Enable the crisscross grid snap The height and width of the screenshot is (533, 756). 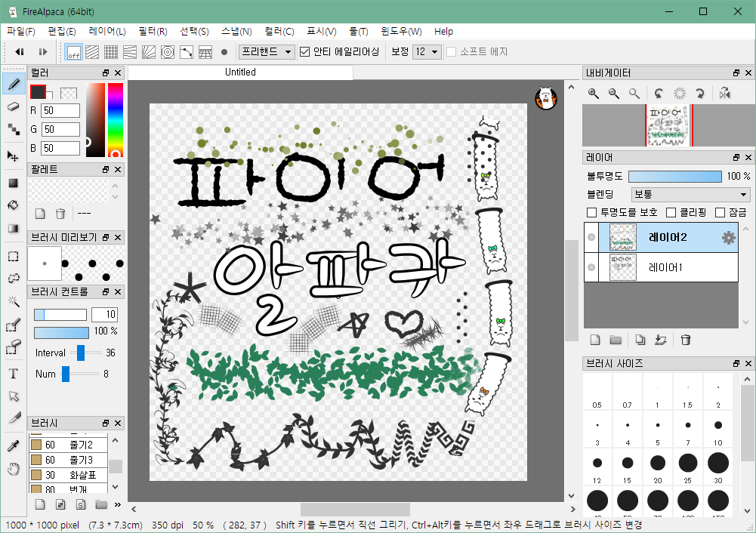click(111, 52)
